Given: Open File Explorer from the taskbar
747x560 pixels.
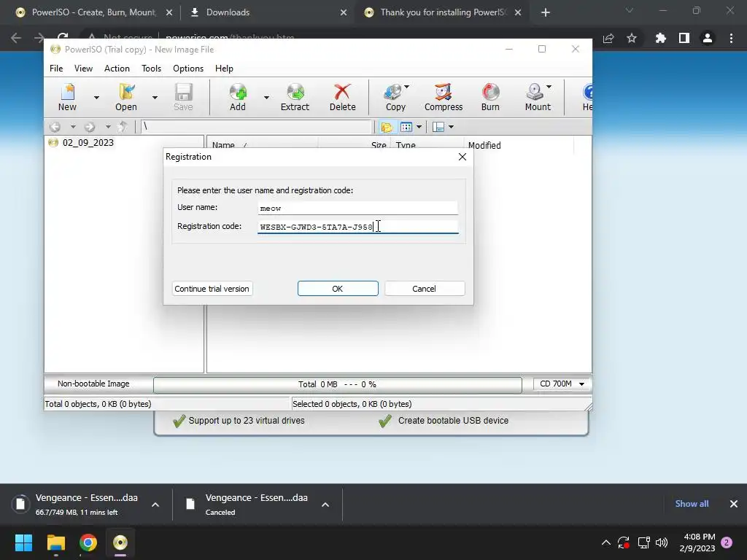Looking at the screenshot, I should pyautogui.click(x=55, y=542).
